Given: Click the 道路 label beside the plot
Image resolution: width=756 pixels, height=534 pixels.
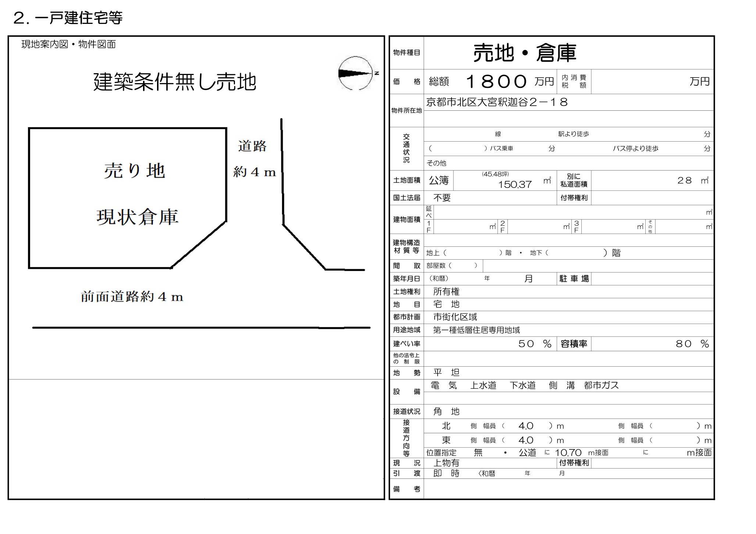Looking at the screenshot, I should point(252,146).
